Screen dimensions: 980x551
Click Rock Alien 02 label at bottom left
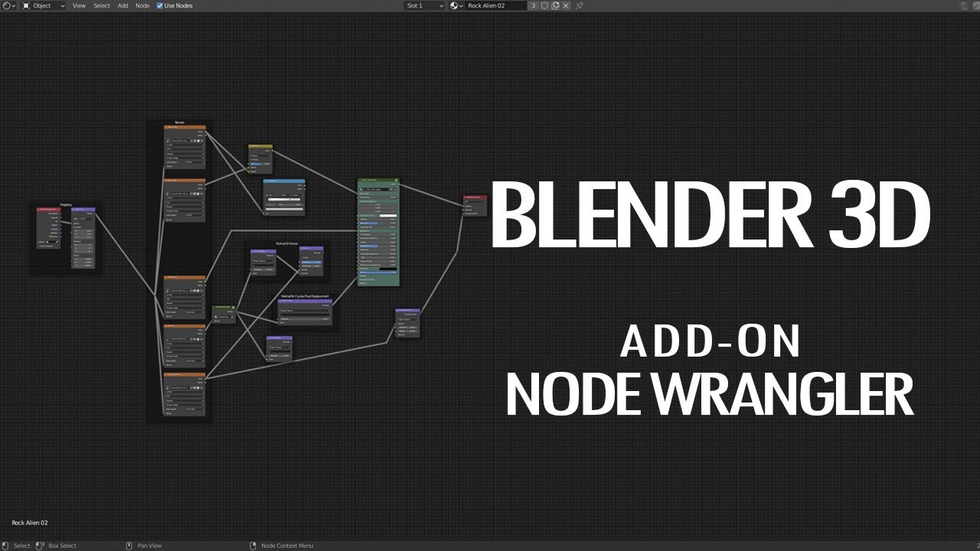pos(30,523)
